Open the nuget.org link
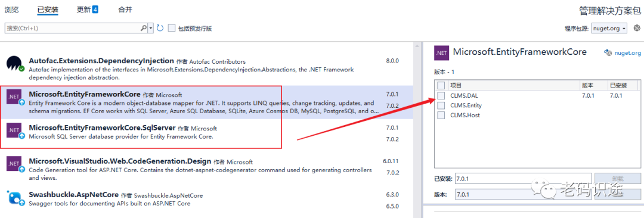The width and height of the screenshot is (644, 218). pyautogui.click(x=627, y=52)
